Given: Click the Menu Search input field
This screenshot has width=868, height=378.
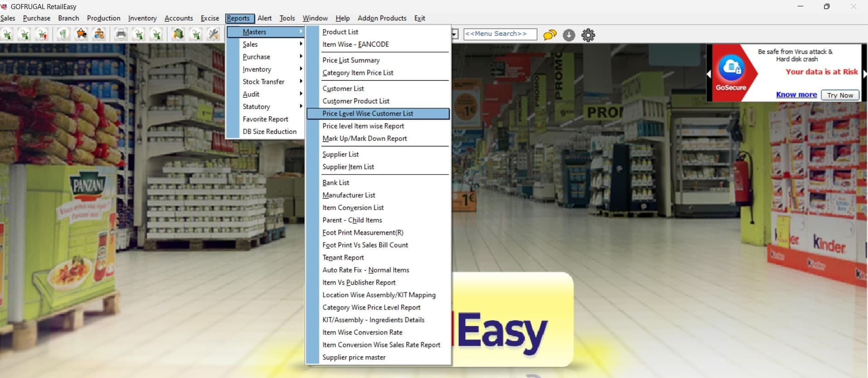Looking at the screenshot, I should (x=500, y=34).
